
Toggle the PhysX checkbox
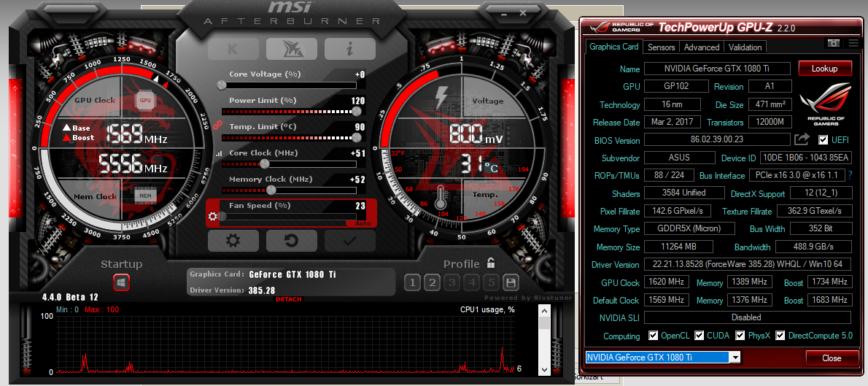click(x=740, y=336)
